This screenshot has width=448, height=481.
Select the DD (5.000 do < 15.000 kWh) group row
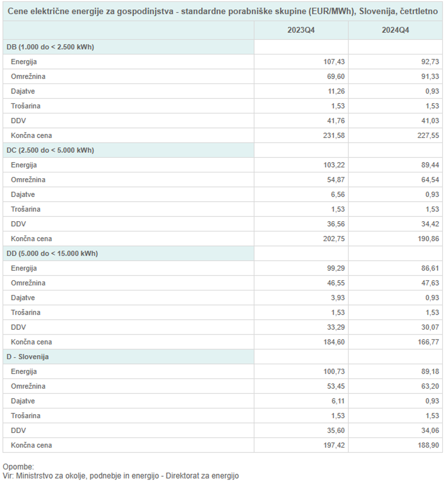52,254
